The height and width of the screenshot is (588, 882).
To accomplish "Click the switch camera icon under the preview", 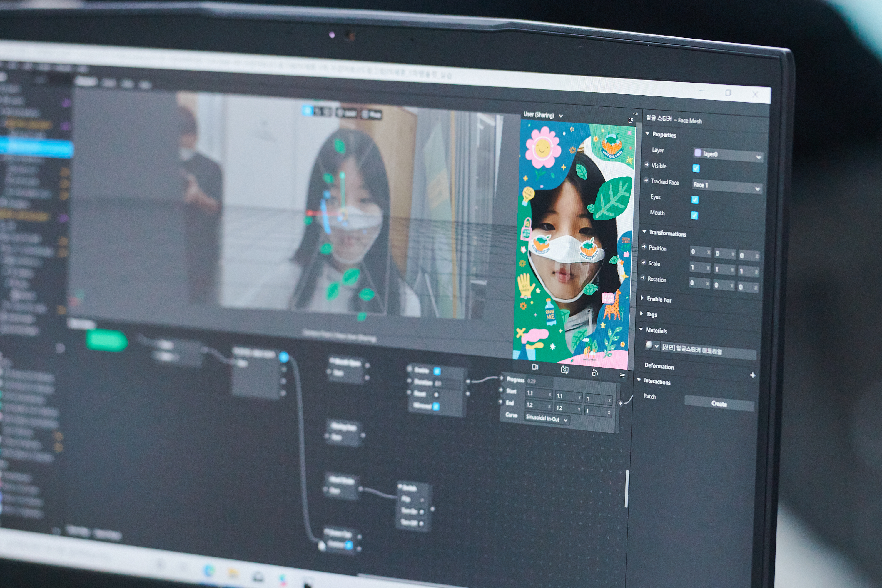I will tap(564, 370).
